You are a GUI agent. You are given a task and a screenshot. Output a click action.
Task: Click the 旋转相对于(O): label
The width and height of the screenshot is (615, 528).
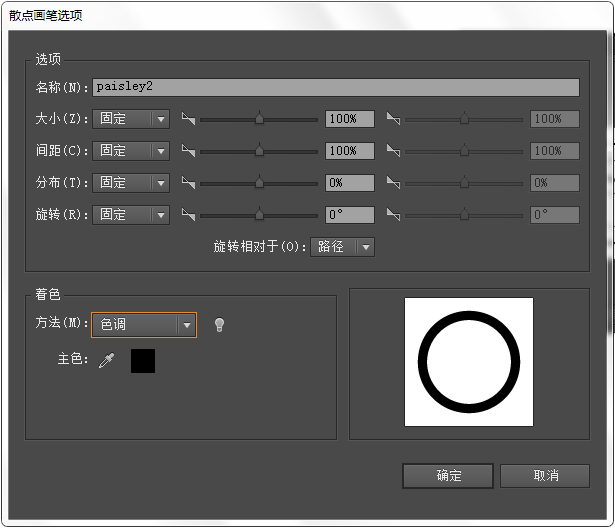[x=260, y=247]
